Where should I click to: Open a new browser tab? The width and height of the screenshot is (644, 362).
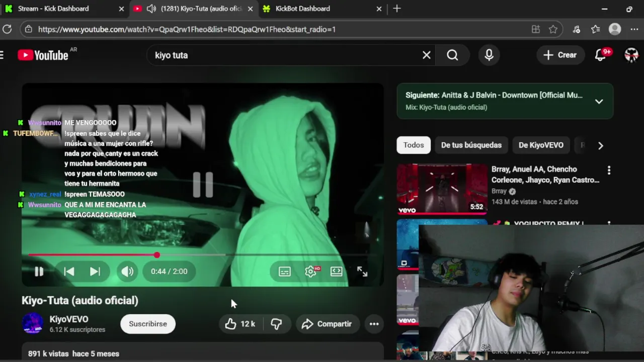(397, 9)
